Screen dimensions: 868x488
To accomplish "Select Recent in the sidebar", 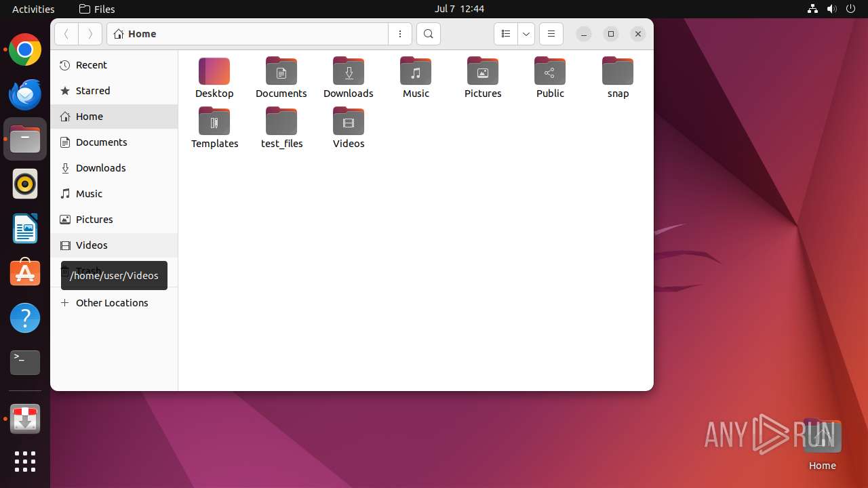I will (114, 65).
